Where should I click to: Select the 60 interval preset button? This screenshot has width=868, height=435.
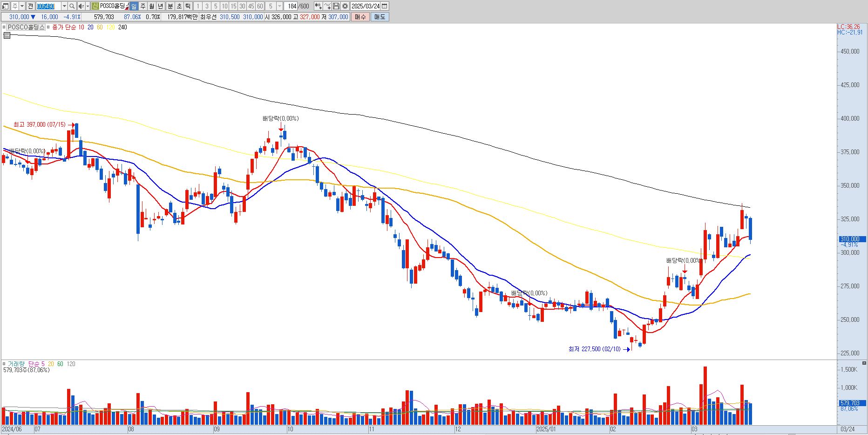point(260,6)
